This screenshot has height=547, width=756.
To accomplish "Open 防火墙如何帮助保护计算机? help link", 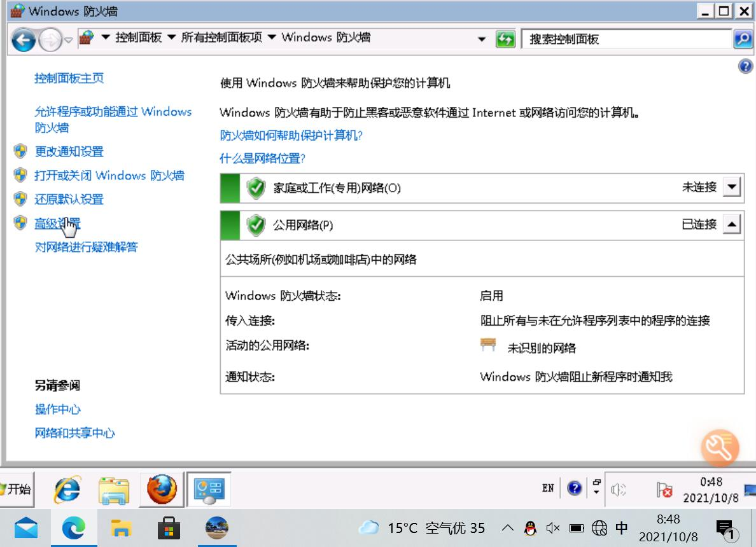I will tap(291, 135).
